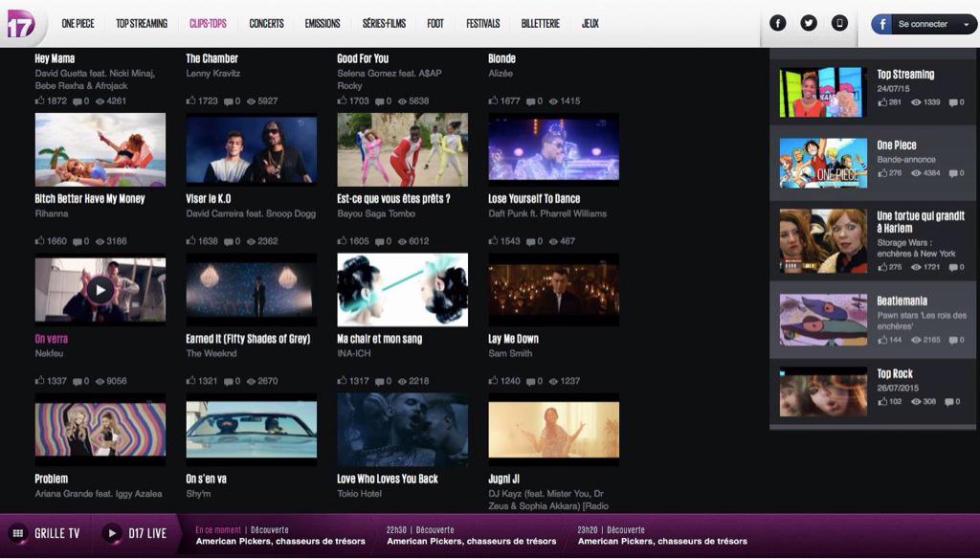Select the 23h20 American Pickers program
Screen dimensions: 980x559
coord(662,536)
